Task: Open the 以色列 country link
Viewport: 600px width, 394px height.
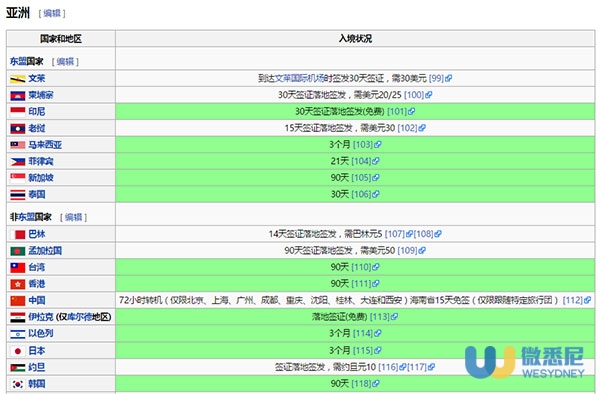Action: click(x=41, y=334)
